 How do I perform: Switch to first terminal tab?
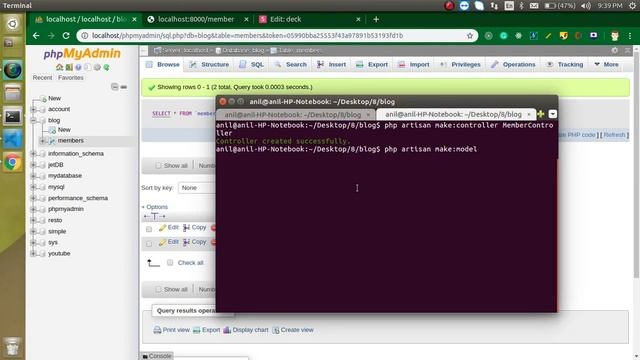[296, 115]
